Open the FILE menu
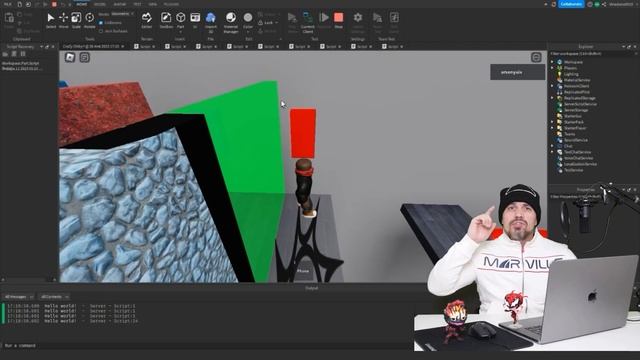The image size is (640, 360). (x=7, y=4)
